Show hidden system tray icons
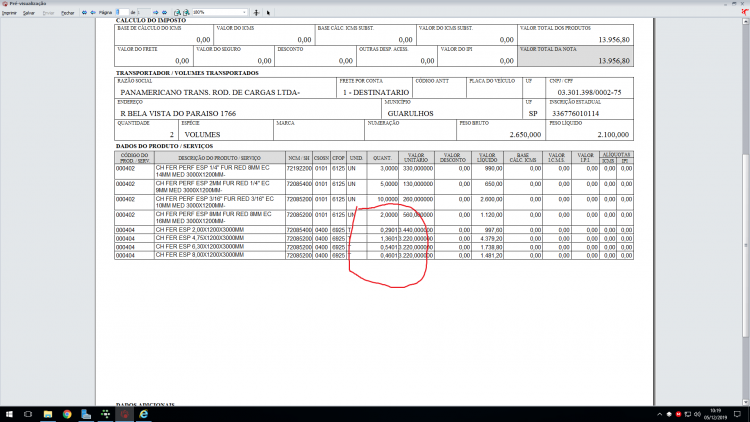The height and width of the screenshot is (422, 750). tap(660, 414)
